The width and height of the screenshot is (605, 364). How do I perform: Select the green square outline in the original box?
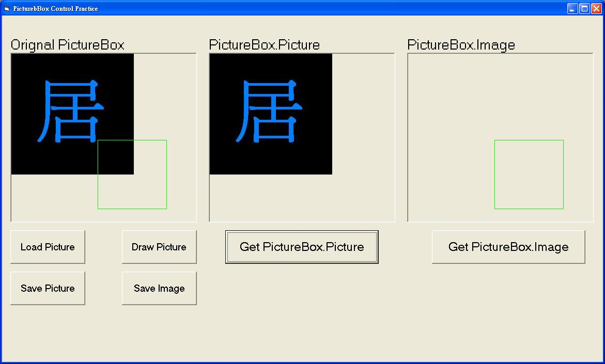pos(132,174)
